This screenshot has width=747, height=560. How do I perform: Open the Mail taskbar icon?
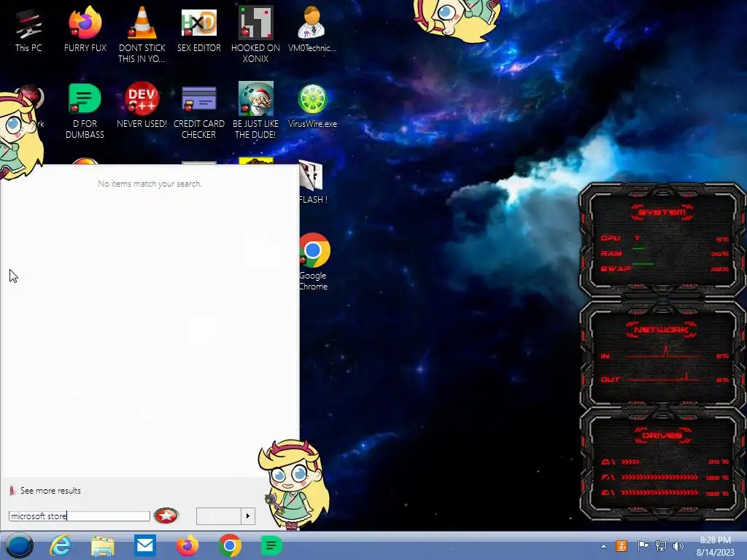(145, 545)
